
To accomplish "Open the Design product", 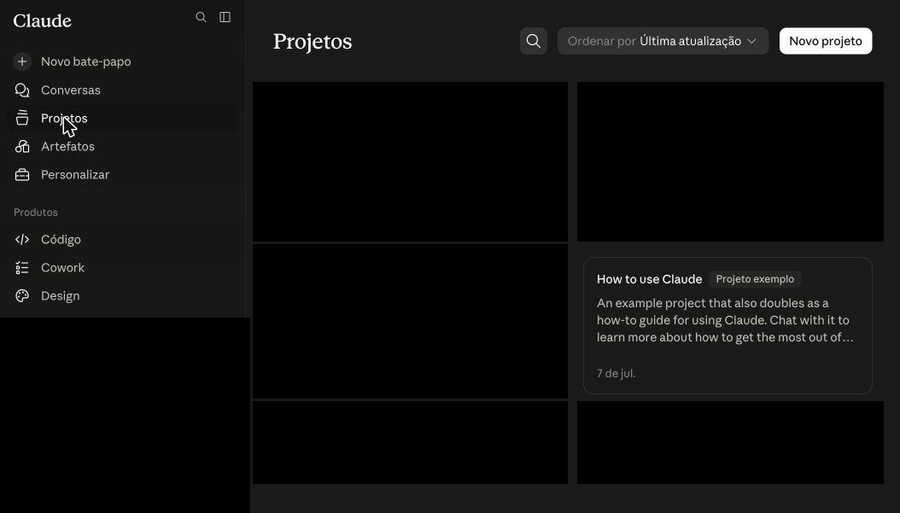I will [x=60, y=296].
